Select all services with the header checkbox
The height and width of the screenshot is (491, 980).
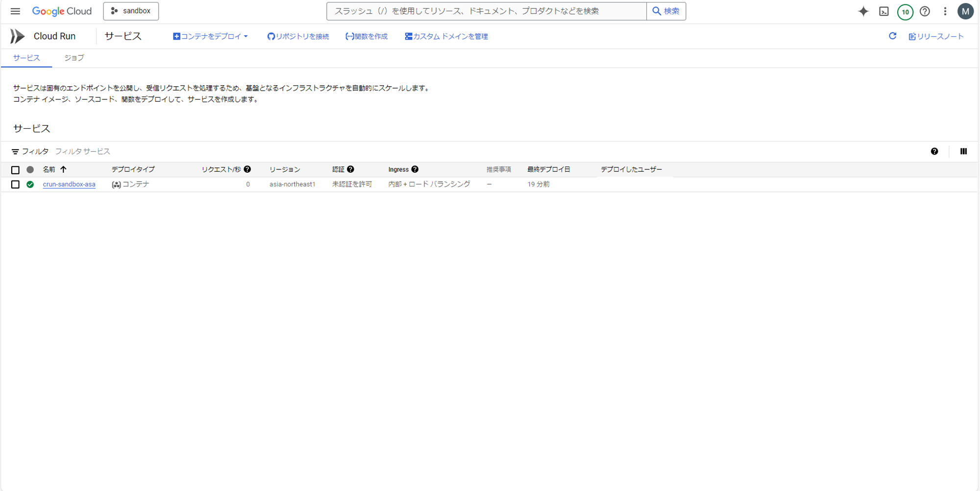pyautogui.click(x=15, y=169)
